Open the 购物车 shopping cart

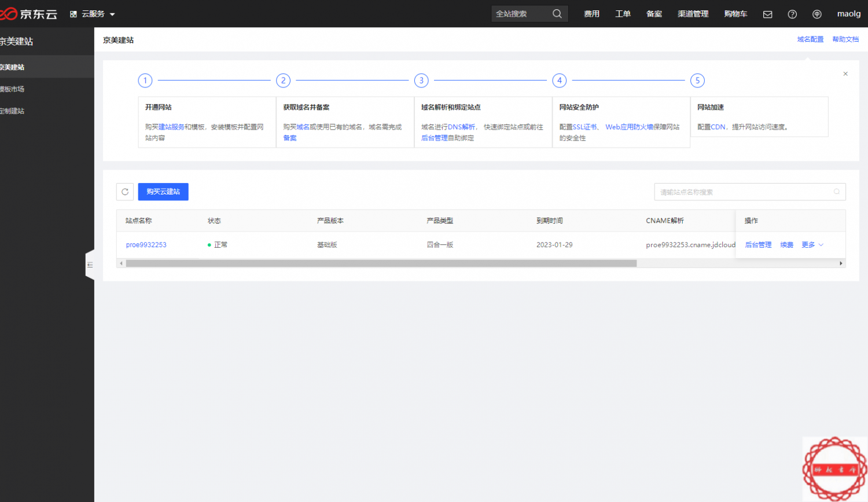pos(735,14)
